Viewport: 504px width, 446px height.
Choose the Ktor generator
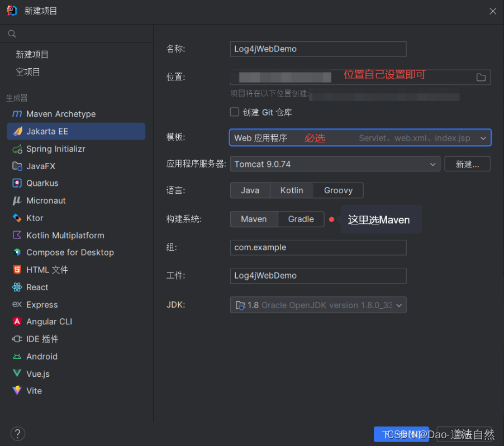point(37,218)
